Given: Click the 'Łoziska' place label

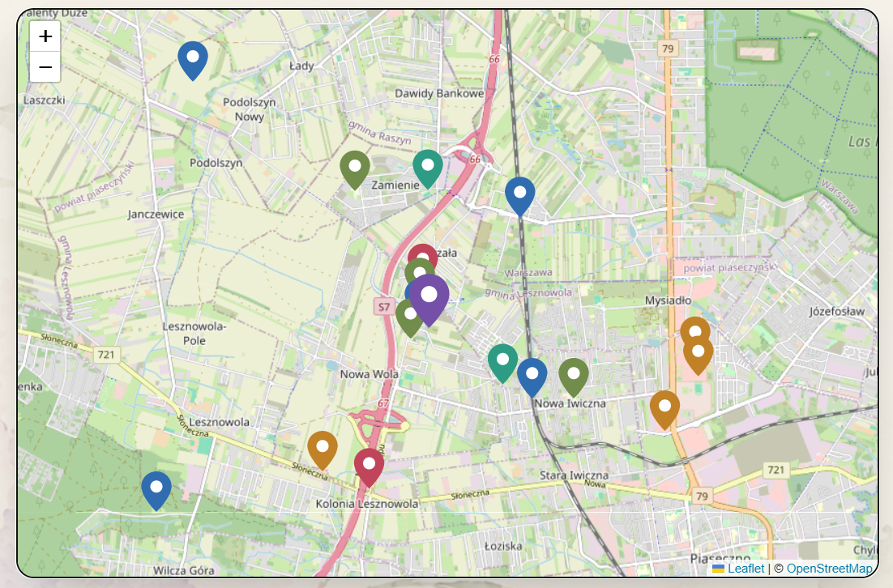Looking at the screenshot, I should [503, 547].
